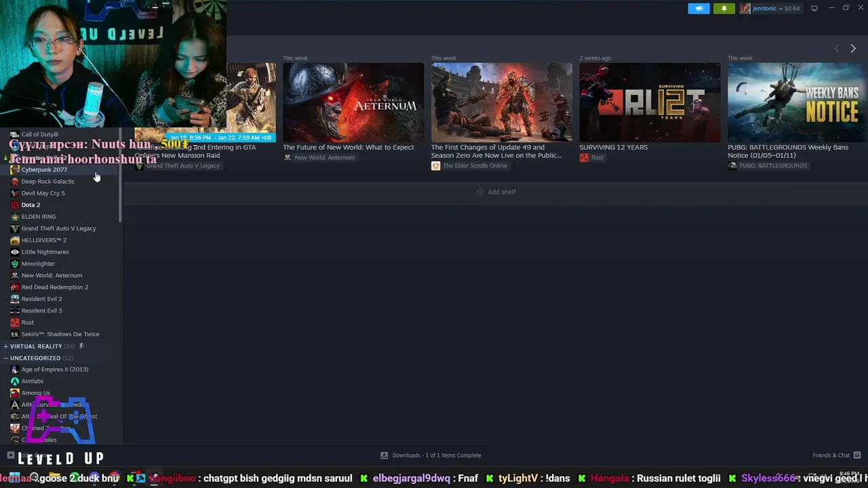Screen dimensions: 868x488
Task: Click the blue announcements megaphone button
Action: point(698,9)
